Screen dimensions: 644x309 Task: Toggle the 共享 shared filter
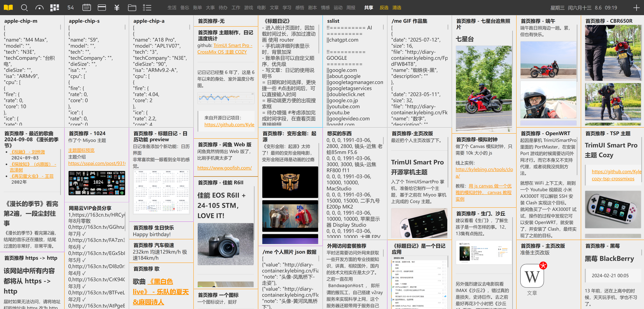pos(369,8)
